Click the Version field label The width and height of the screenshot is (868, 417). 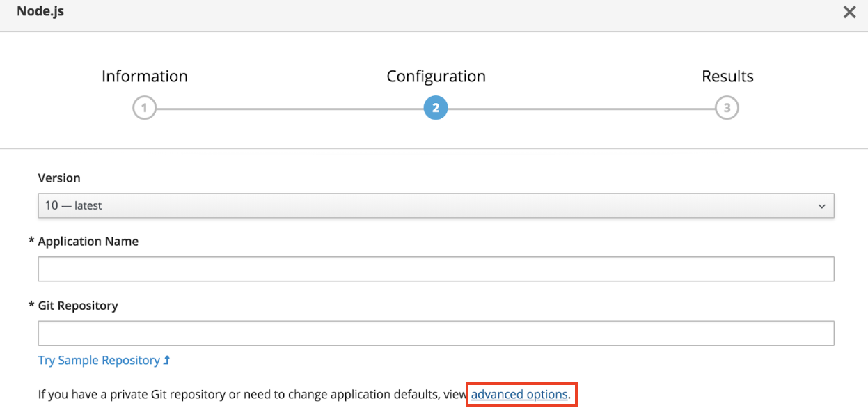59,178
